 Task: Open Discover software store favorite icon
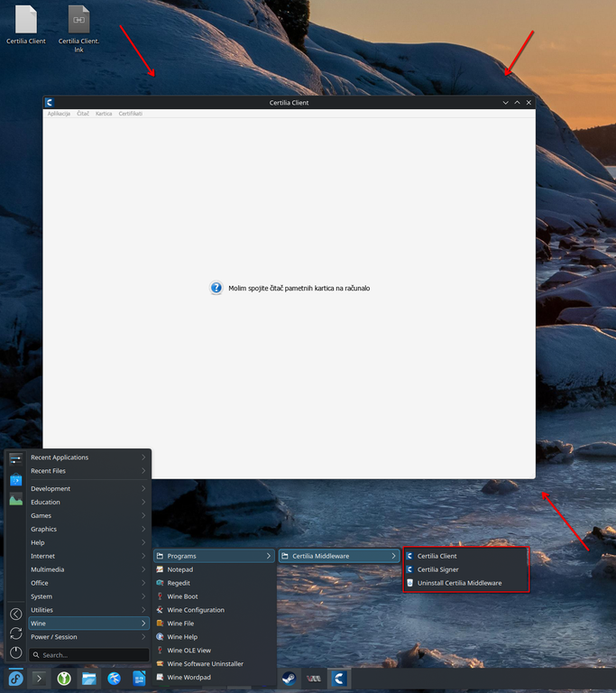[x=16, y=479]
